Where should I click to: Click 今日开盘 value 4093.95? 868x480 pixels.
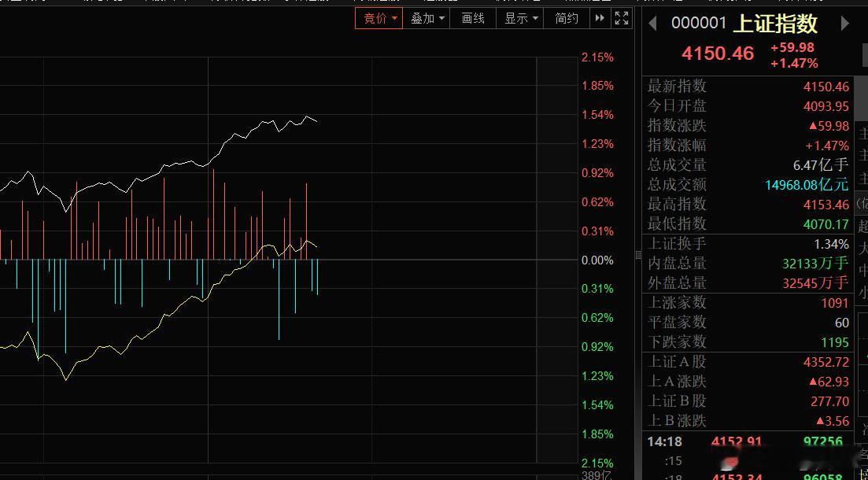(826, 105)
